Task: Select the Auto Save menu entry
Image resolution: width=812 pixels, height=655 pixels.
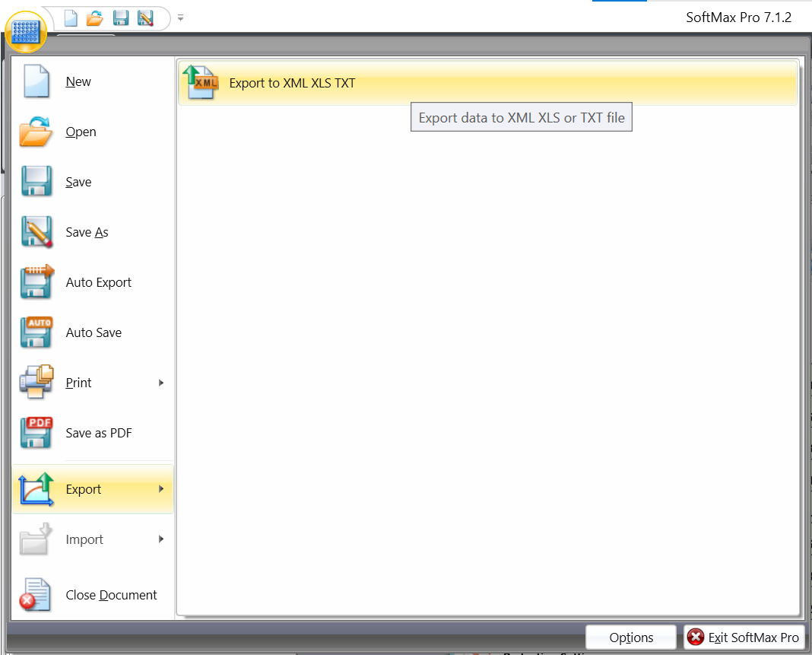Action: 94,332
